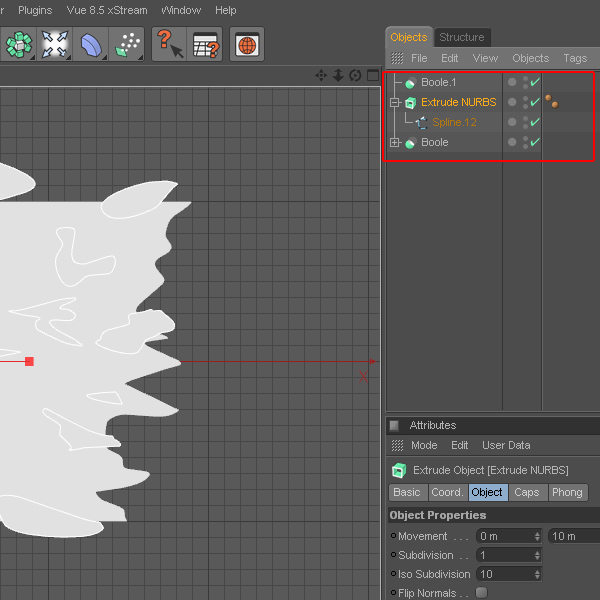Toggle Boole layer dot

(512, 142)
